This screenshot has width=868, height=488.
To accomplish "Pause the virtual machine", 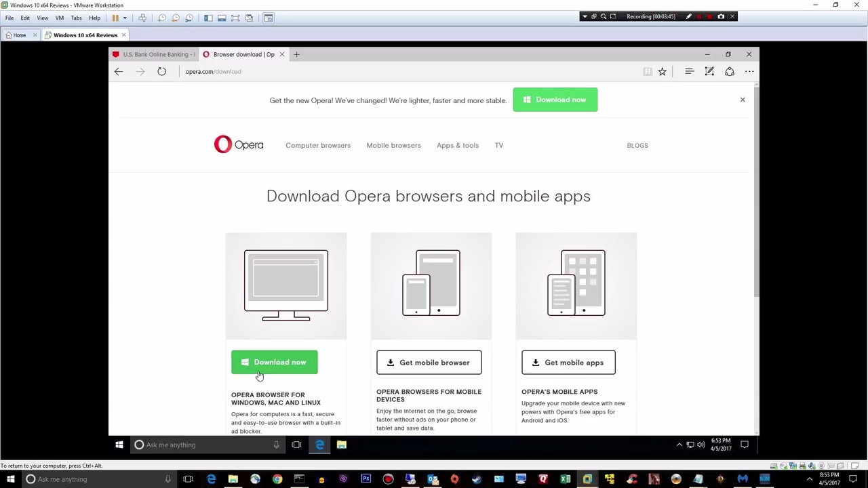I will (115, 18).
